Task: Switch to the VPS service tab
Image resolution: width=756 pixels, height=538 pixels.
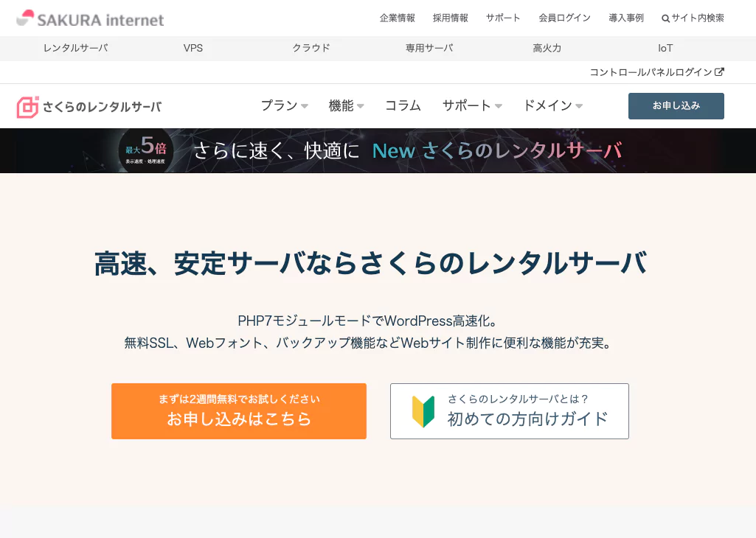Action: coord(193,49)
